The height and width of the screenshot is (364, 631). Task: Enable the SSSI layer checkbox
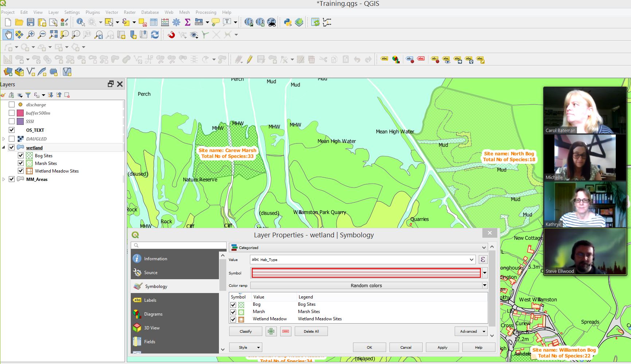point(12,121)
